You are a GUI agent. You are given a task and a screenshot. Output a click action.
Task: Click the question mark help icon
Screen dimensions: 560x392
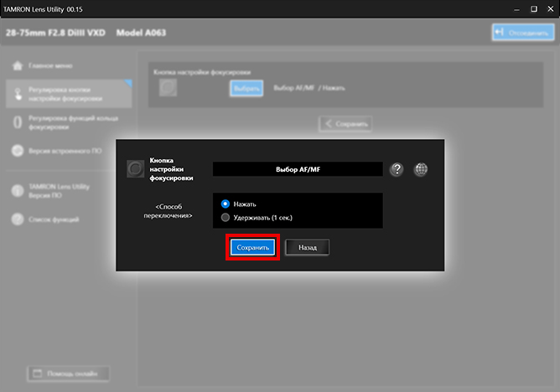(x=397, y=169)
